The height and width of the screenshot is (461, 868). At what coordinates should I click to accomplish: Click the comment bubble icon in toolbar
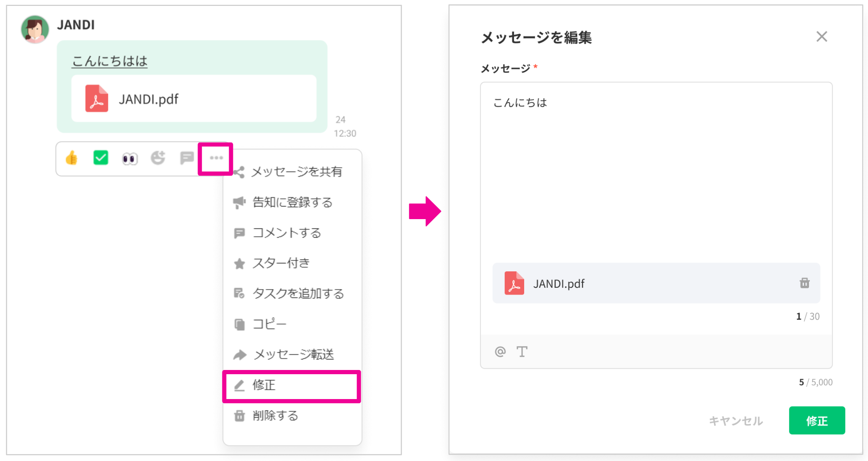pyautogui.click(x=186, y=158)
